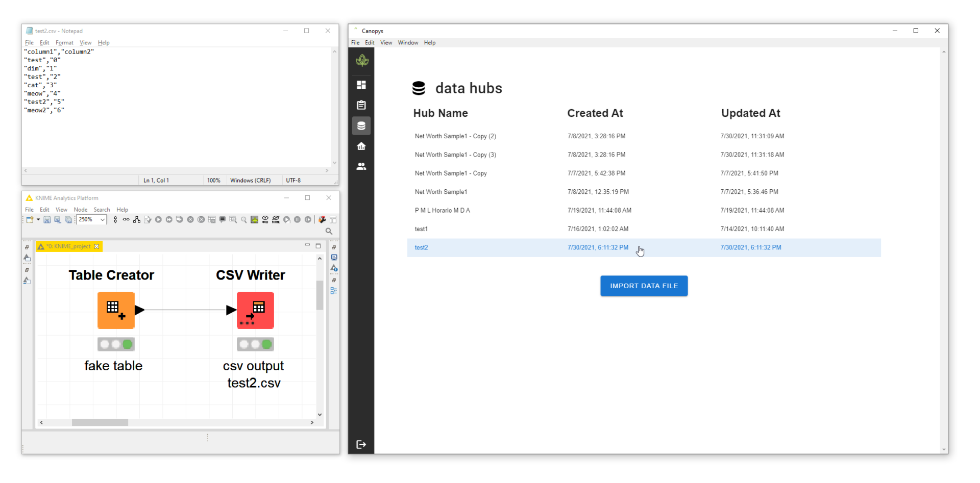Click the KNIME canvas vertical scrollbar thumb
980x483 pixels.
320,295
